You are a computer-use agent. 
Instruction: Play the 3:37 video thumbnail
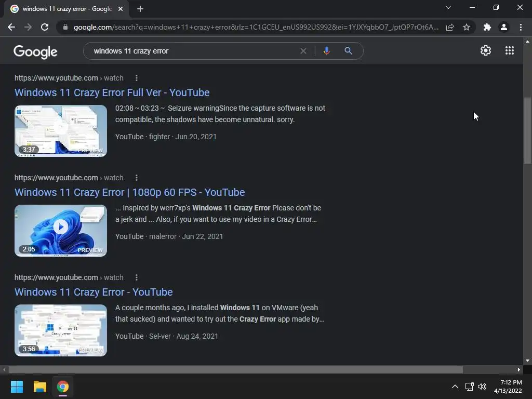(61, 131)
